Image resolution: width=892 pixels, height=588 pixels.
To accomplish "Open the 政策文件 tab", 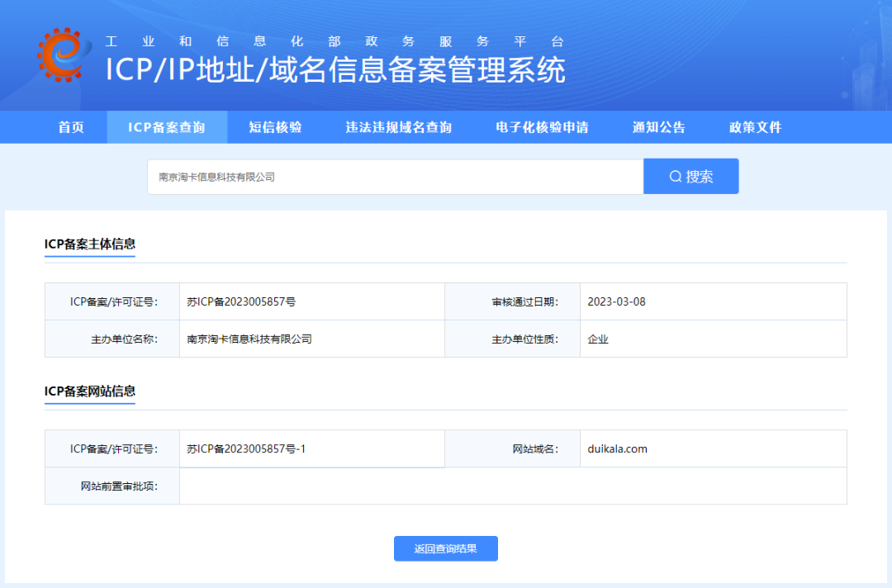I will [756, 127].
